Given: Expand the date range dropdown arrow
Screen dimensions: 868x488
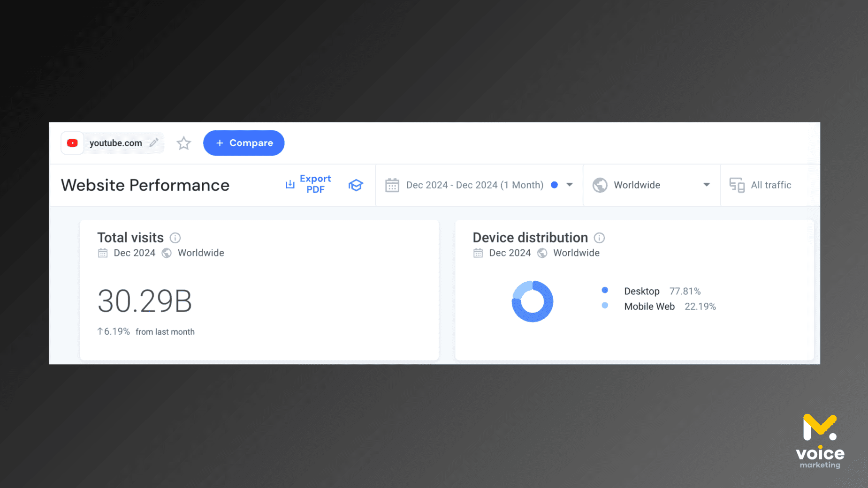Looking at the screenshot, I should click(x=569, y=185).
